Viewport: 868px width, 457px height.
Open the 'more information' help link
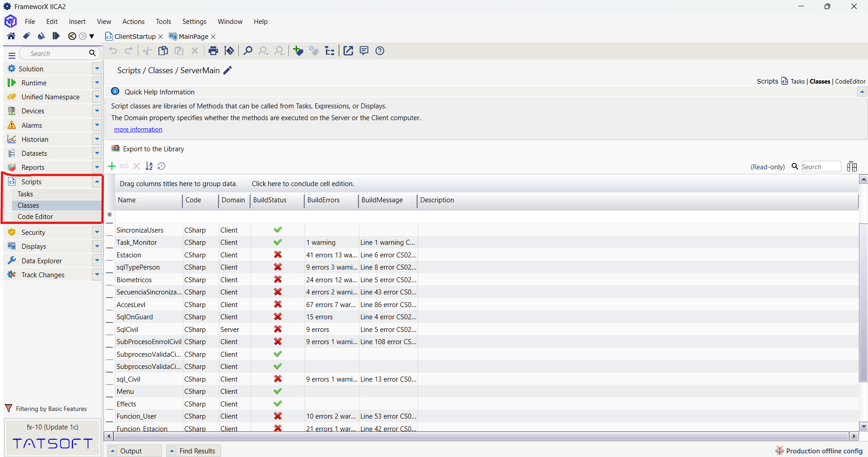click(x=138, y=129)
